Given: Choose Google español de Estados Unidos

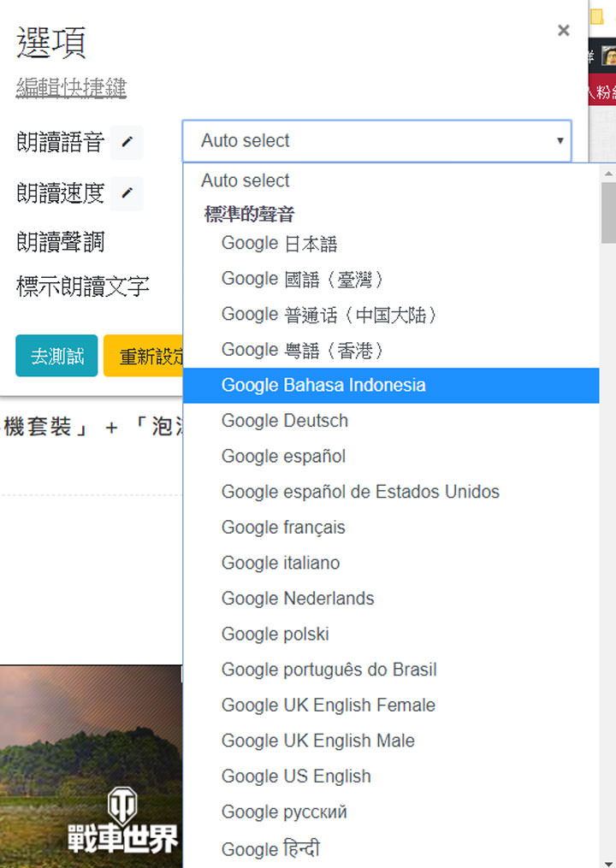Looking at the screenshot, I should tap(391, 492).
